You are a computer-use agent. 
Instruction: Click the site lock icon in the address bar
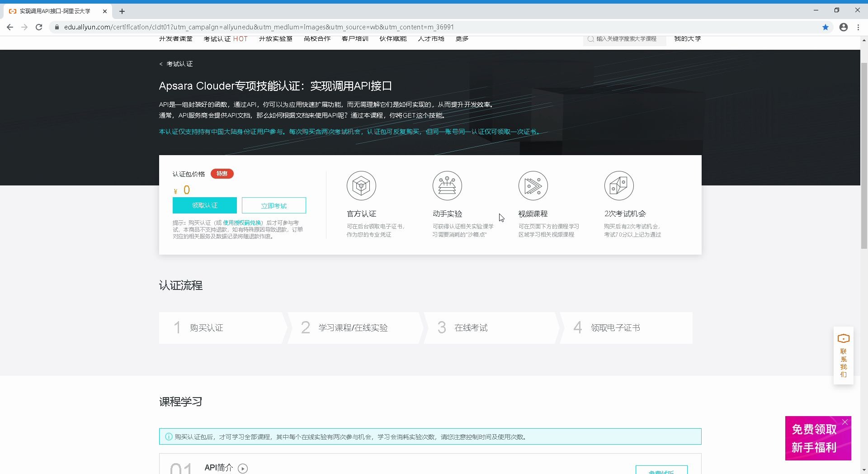(57, 27)
